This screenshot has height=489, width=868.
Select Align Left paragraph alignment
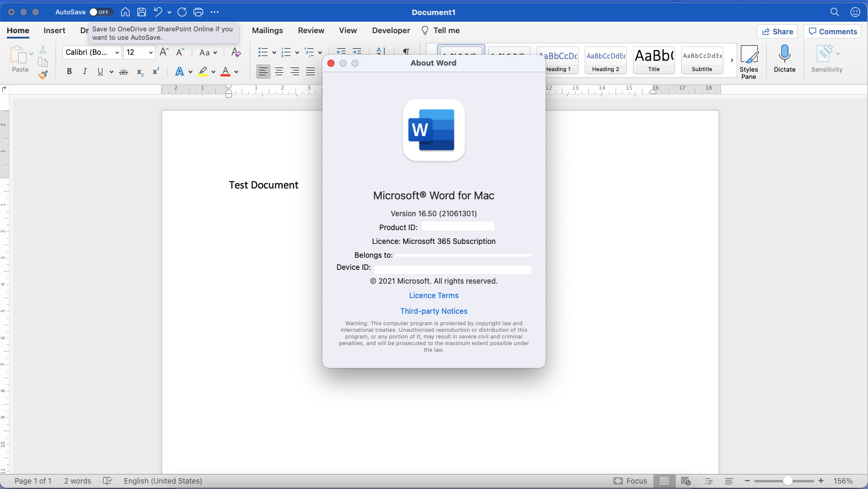point(263,72)
